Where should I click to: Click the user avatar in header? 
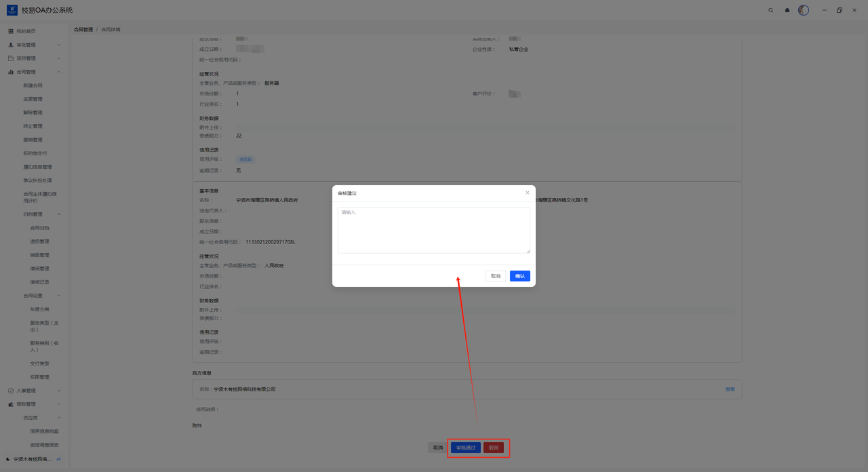pyautogui.click(x=804, y=10)
